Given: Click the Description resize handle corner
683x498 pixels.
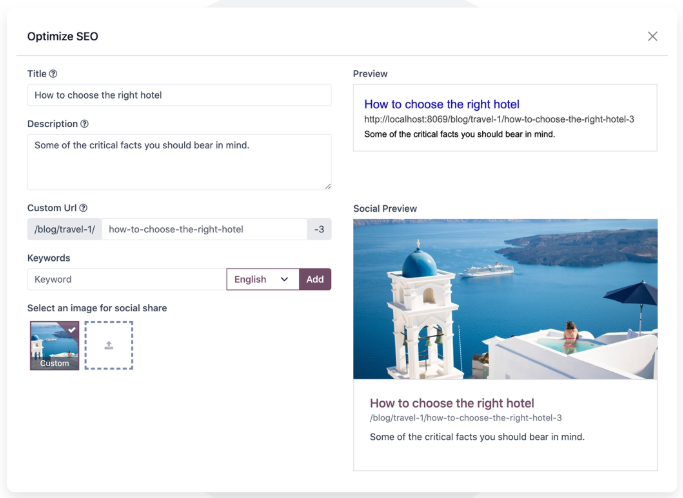Looking at the screenshot, I should point(327,185).
